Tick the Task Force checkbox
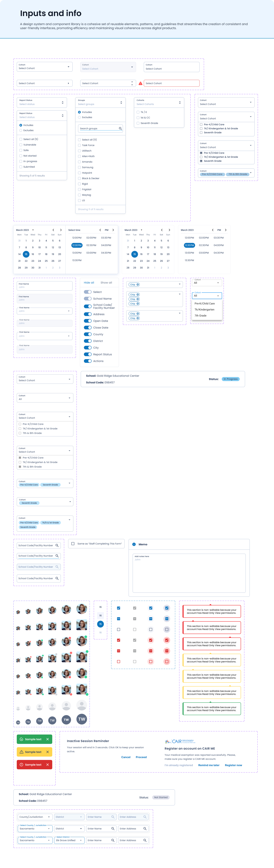274x868 pixels. [x=79, y=145]
